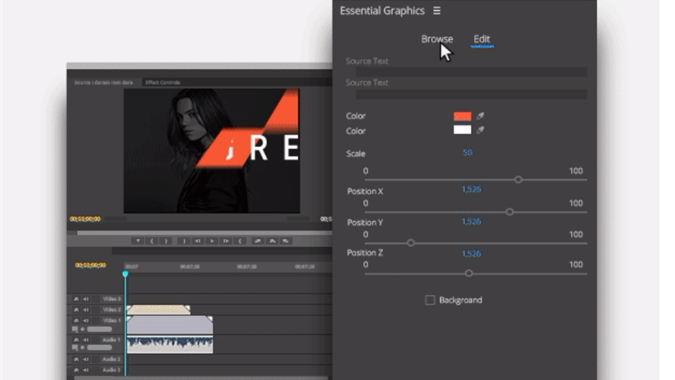The width and height of the screenshot is (675, 380).
Task: Click the monitor scrub bar below the preview
Action: click(x=204, y=233)
